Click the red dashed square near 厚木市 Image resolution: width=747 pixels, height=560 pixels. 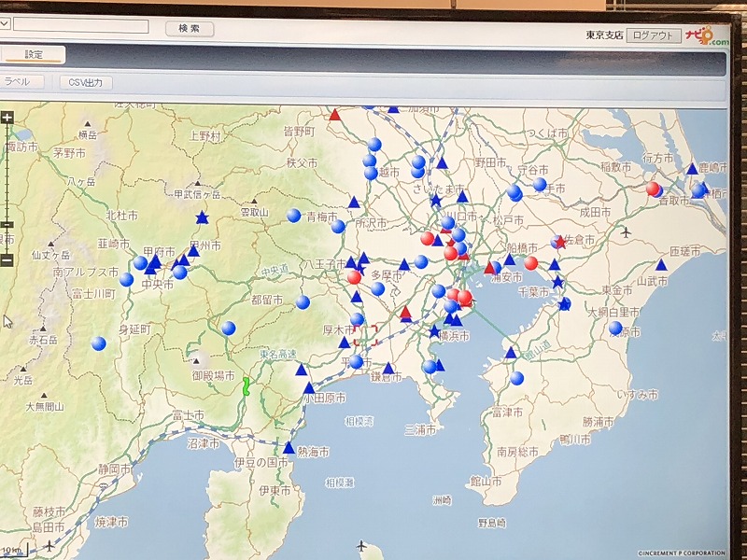pos(365,336)
